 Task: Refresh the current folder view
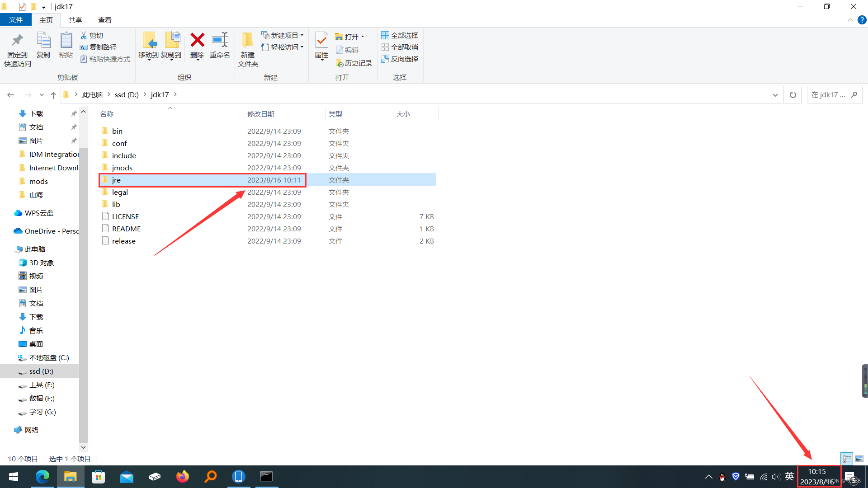[x=793, y=95]
